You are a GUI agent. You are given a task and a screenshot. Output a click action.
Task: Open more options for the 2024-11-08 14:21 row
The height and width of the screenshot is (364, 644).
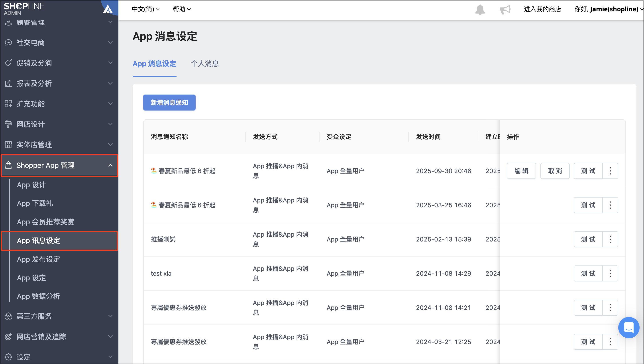click(x=610, y=307)
